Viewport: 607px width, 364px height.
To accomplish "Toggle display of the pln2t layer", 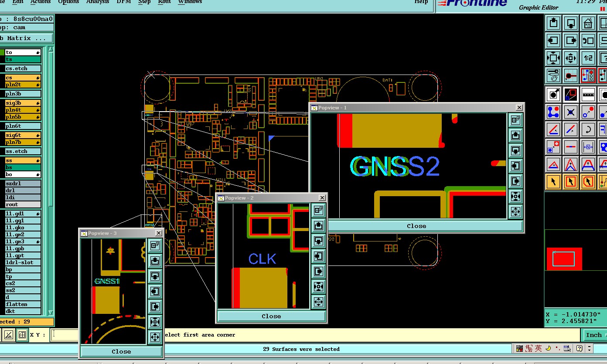I will [x=23, y=85].
